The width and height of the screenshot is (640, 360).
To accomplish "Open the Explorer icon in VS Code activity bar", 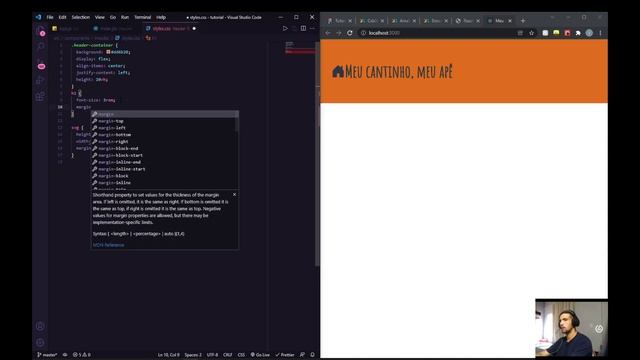I will pos(41,31).
